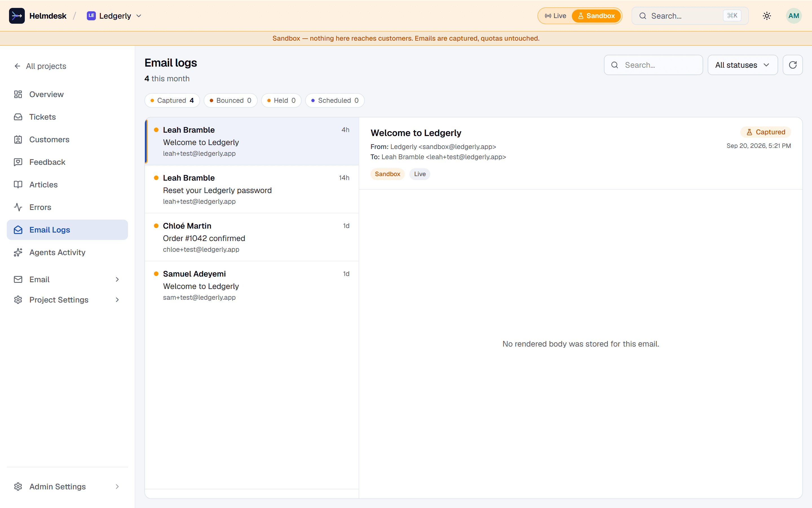Click the refresh email logs icon
The width and height of the screenshot is (812, 508).
click(x=793, y=65)
